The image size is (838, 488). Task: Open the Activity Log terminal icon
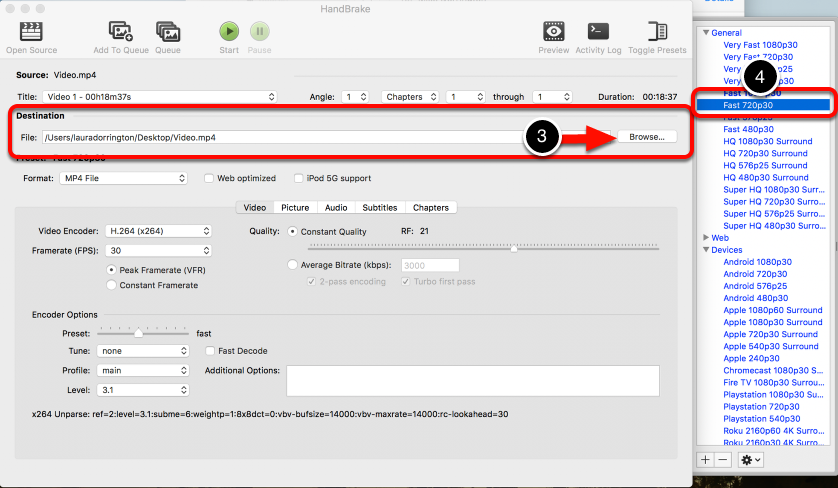[x=598, y=32]
